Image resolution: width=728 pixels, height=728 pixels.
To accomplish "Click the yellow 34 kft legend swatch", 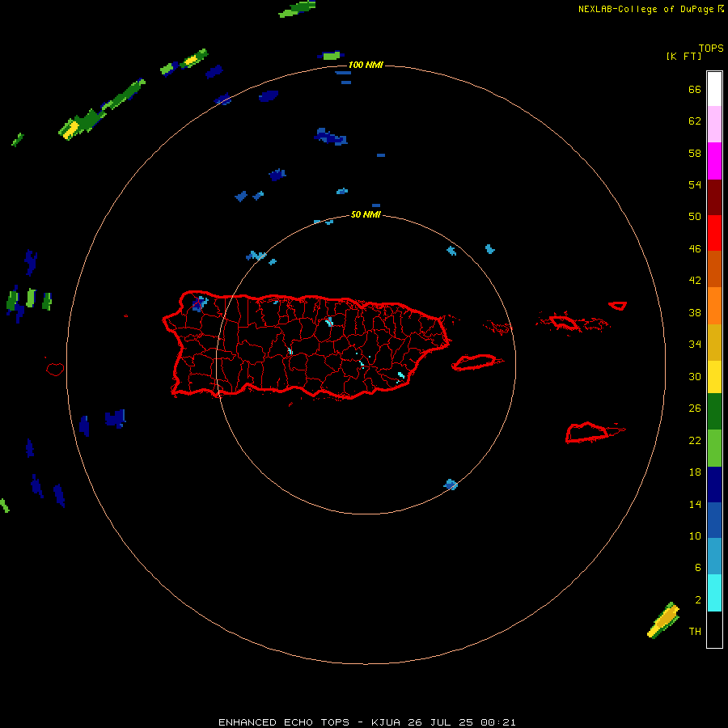I will coord(714,377).
